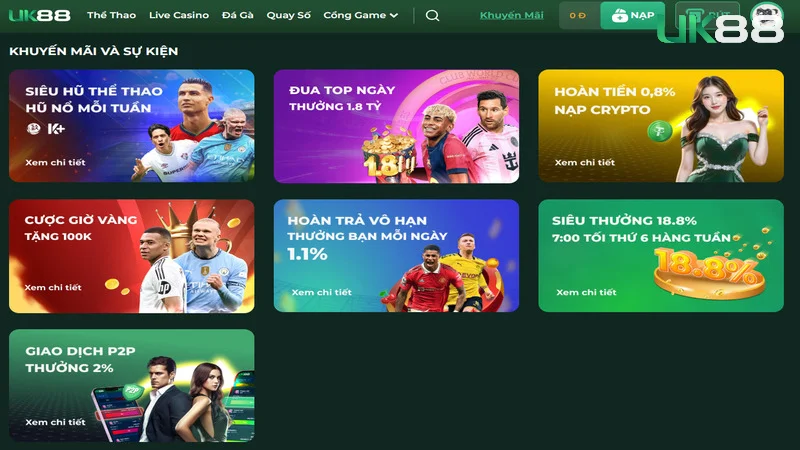Go to Live Casino section
The width and height of the screenshot is (800, 450).
coord(179,15)
